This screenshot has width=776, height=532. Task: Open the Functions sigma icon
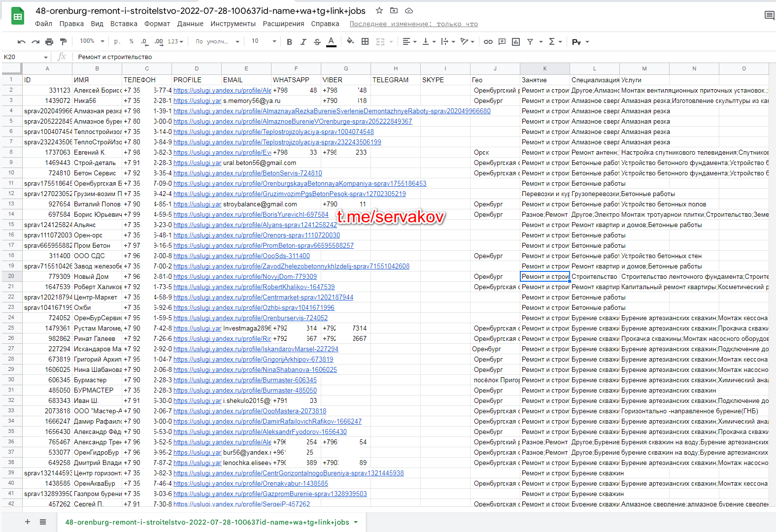[x=552, y=42]
